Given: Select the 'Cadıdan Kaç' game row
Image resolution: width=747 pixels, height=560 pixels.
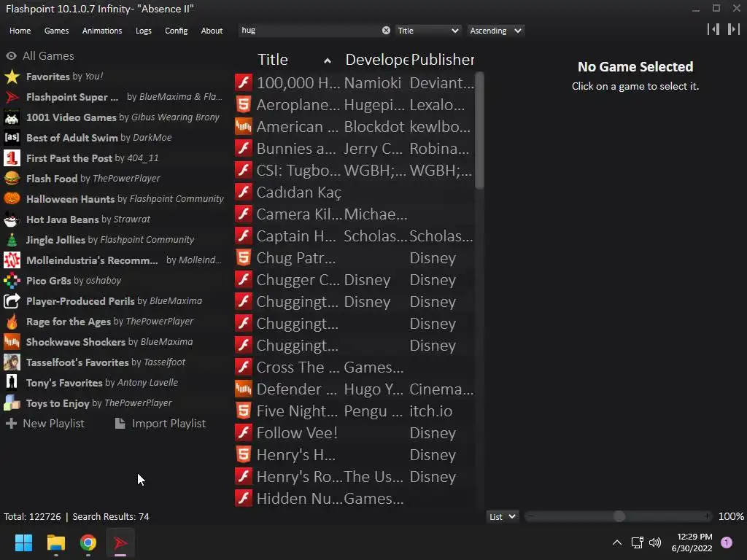Looking at the screenshot, I should 355,192.
